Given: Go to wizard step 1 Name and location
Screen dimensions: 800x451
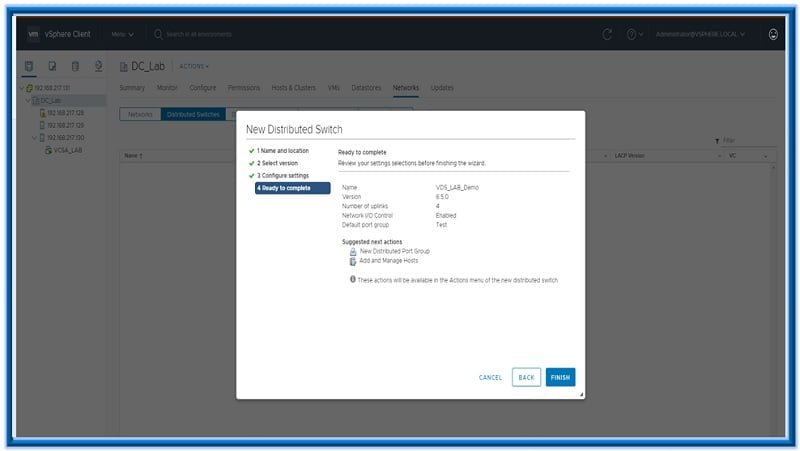Looking at the screenshot, I should click(282, 151).
